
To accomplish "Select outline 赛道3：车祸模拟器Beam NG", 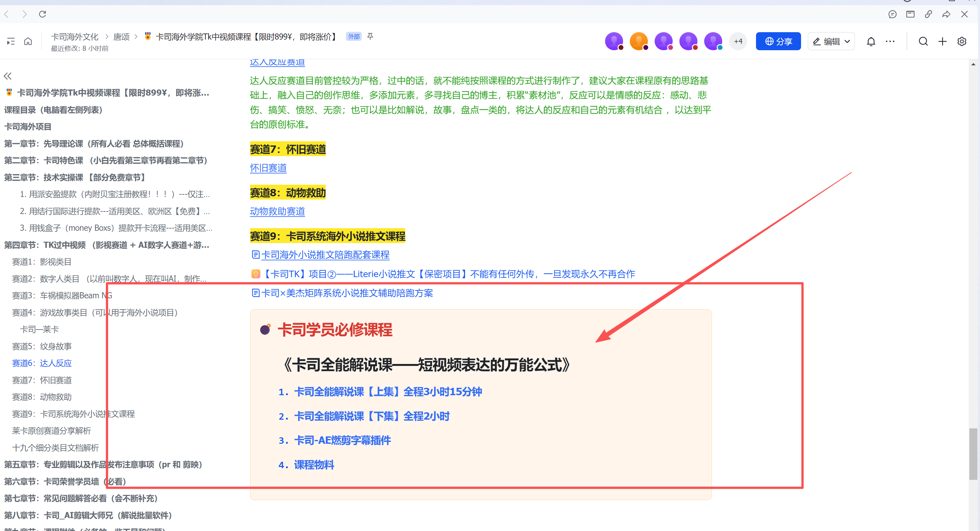I will pos(62,295).
